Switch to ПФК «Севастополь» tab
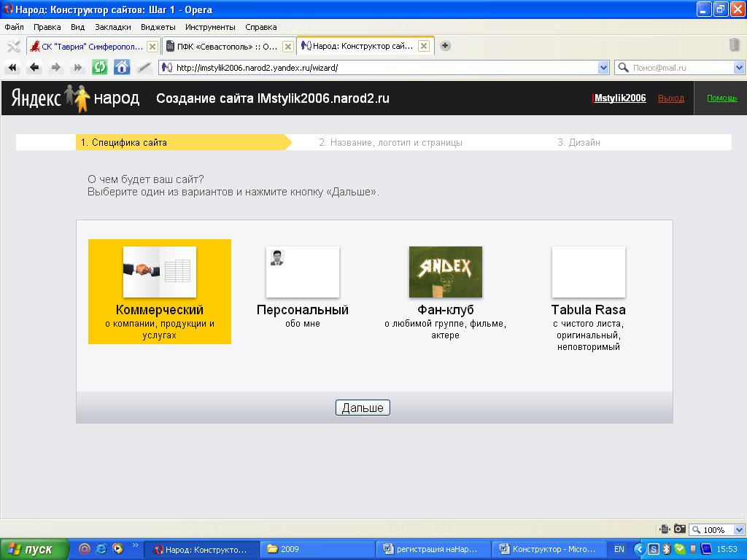Viewport: 747px width, 560px height. tap(228, 46)
